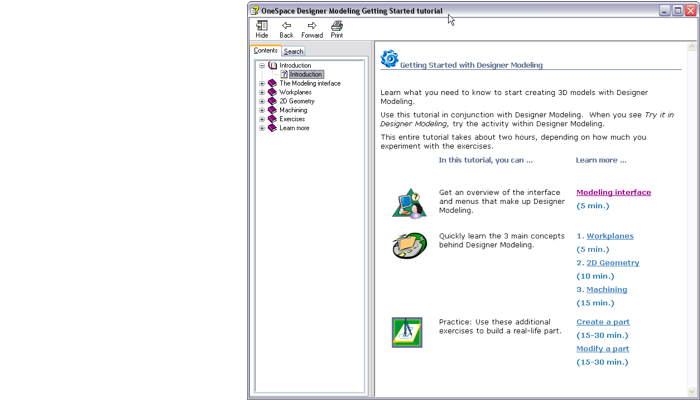This screenshot has width=700, height=400.
Task: Select Learn more item in the tree
Action: pyautogui.click(x=295, y=128)
